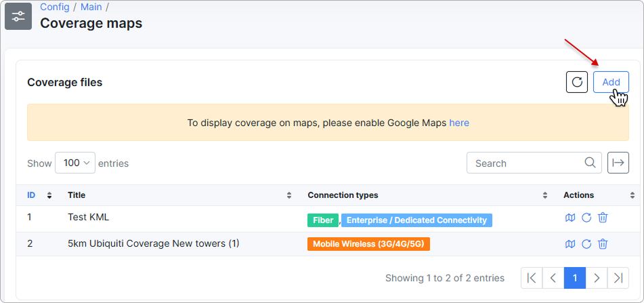Reload the 5km Ubiquiti Coverage file

[x=586, y=244]
